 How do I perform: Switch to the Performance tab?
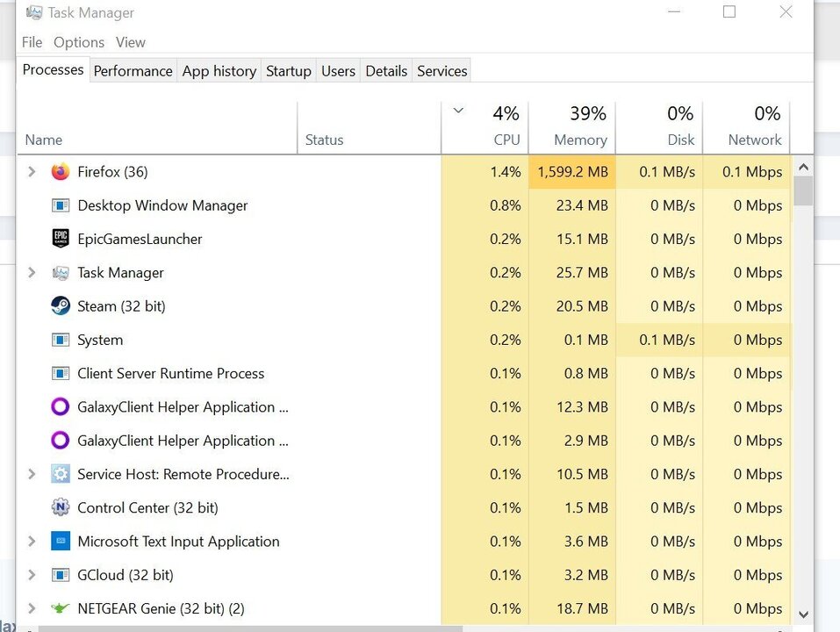[x=133, y=71]
